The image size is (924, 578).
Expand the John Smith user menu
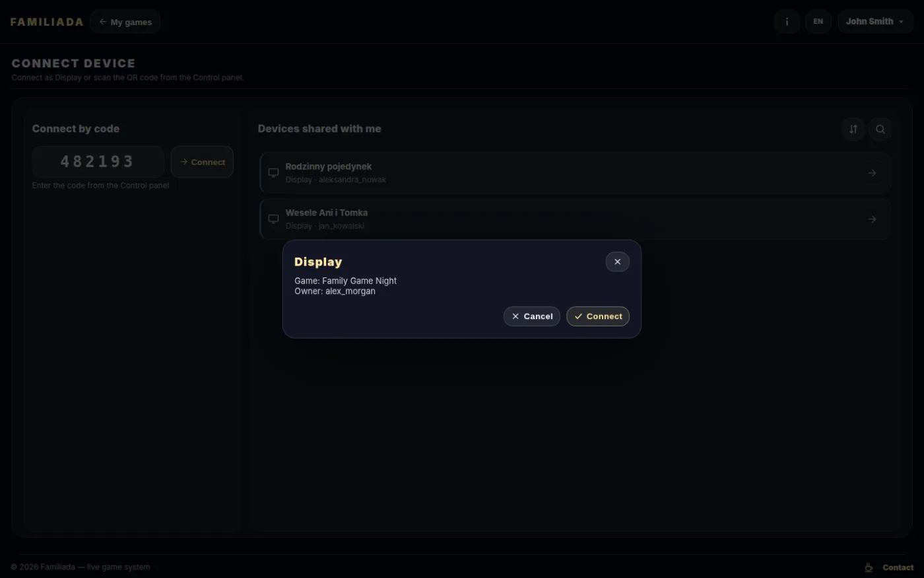tap(875, 22)
